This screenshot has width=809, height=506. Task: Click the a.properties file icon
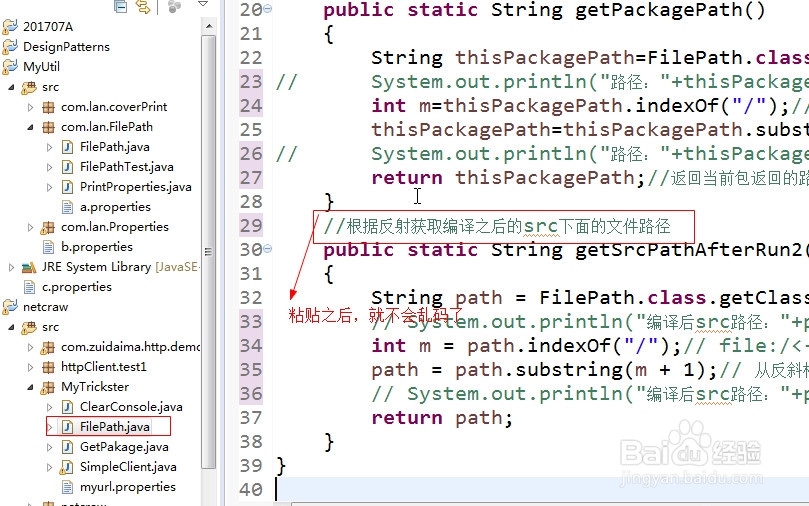click(x=67, y=207)
